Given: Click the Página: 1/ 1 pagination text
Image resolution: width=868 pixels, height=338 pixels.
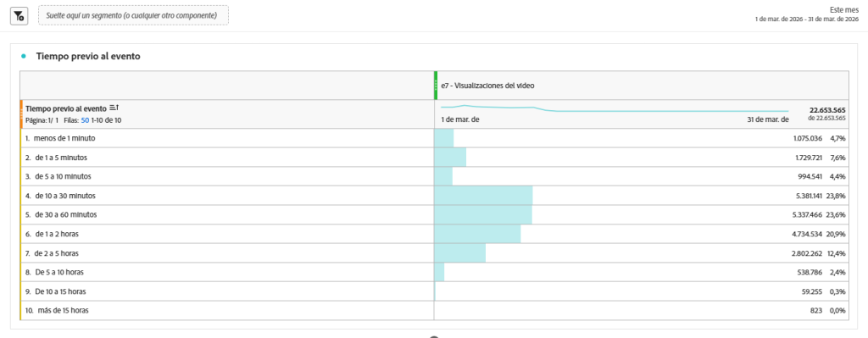Looking at the screenshot, I should click(42, 120).
